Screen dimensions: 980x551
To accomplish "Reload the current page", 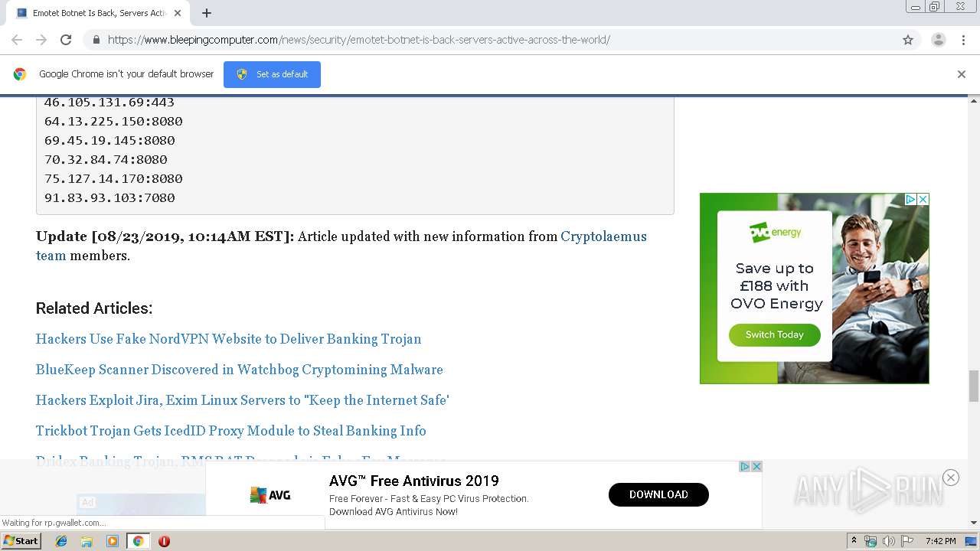I will 66,40.
